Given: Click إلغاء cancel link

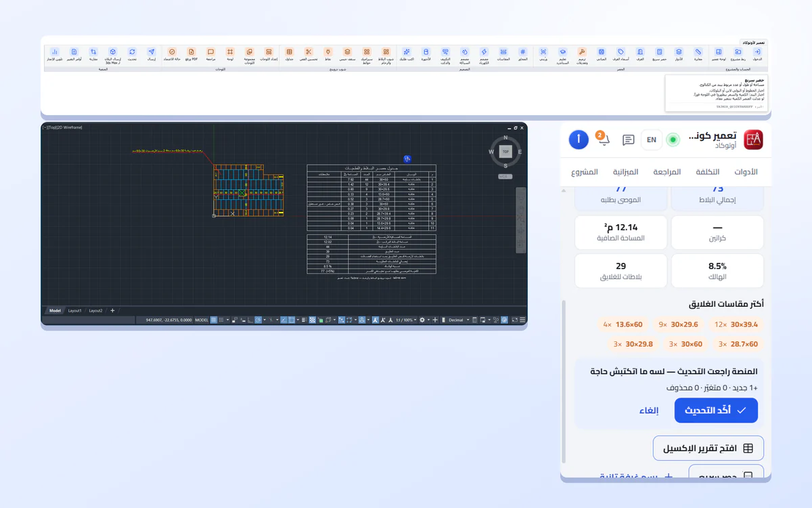Looking at the screenshot, I should 649,410.
